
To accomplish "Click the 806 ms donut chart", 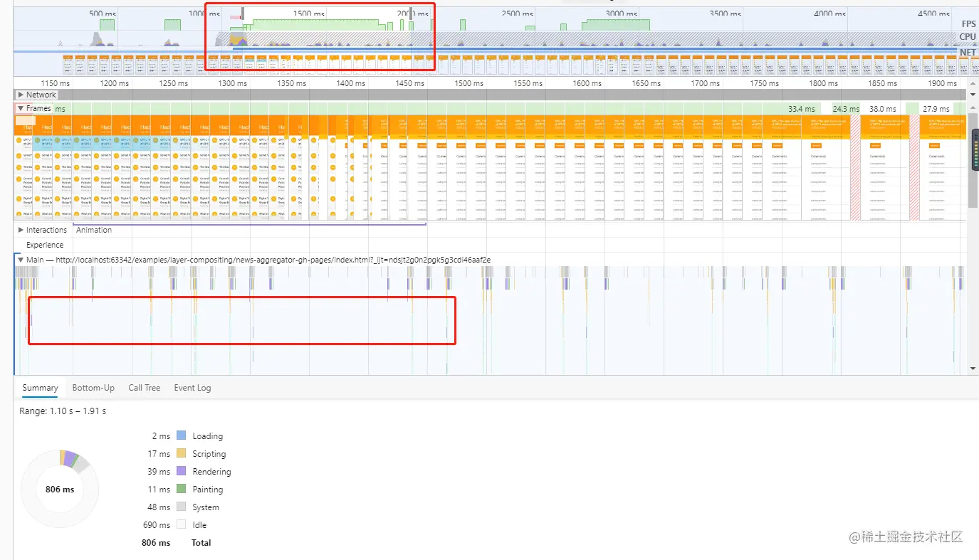I will pos(59,489).
